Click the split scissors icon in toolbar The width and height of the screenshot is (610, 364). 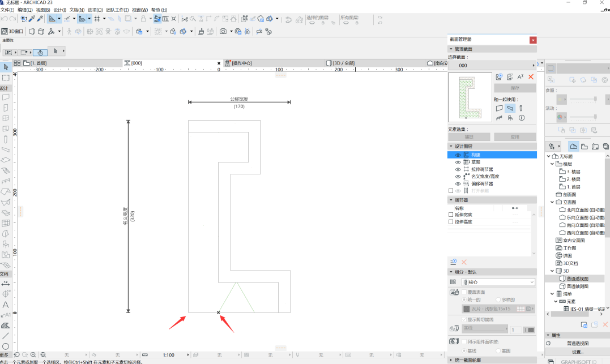[x=185, y=19]
